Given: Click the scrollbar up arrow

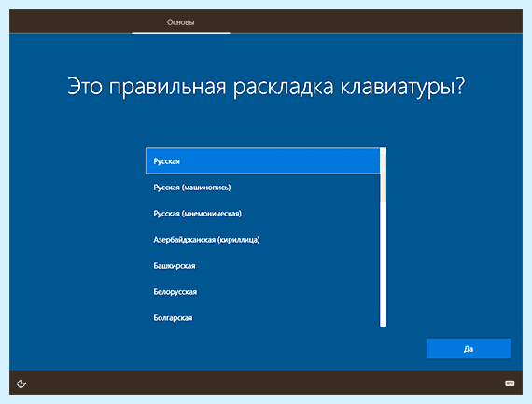Looking at the screenshot, I should click(383, 150).
